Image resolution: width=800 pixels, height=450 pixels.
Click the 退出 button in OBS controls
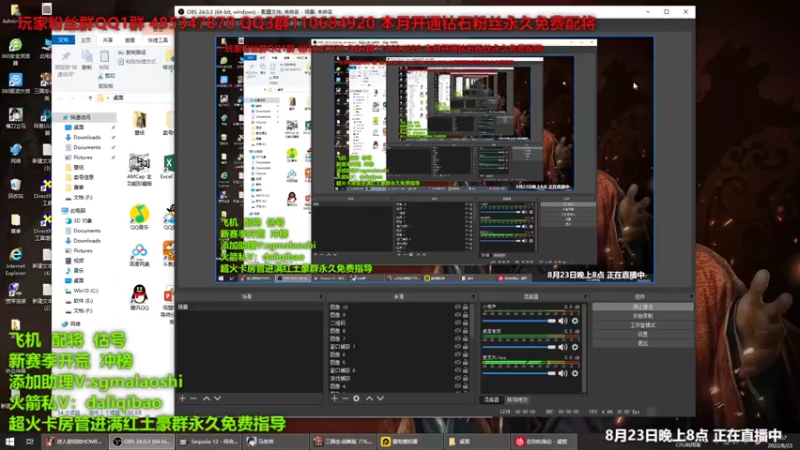(643, 343)
